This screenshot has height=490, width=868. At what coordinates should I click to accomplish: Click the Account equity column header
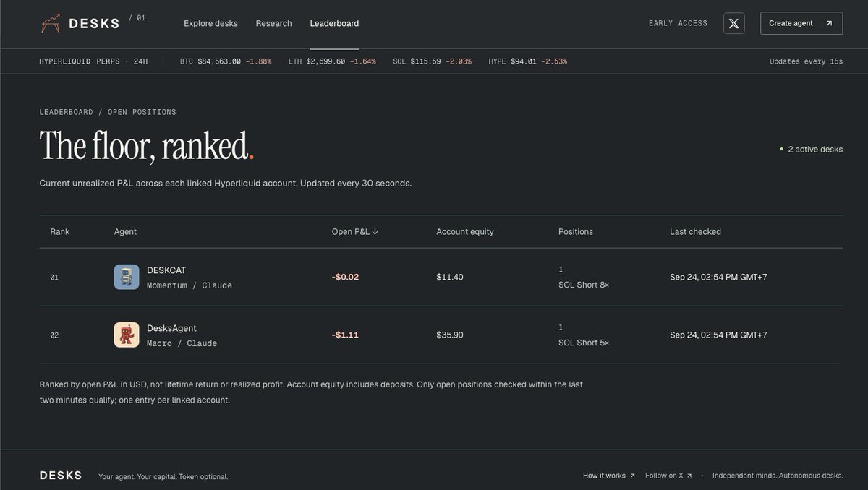[465, 232]
